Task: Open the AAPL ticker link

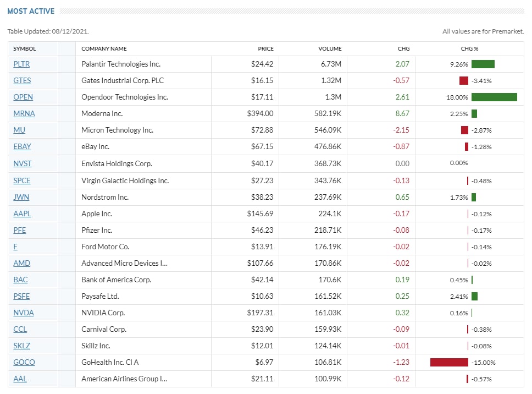Action: pos(22,214)
